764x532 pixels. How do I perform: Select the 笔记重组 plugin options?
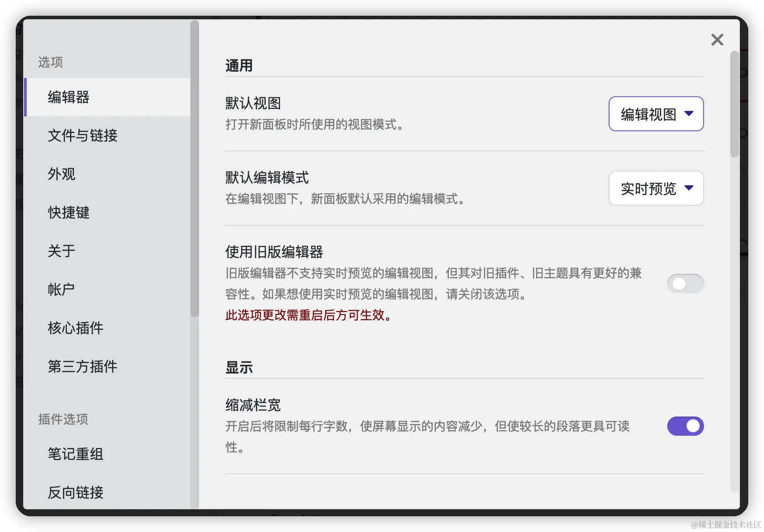click(75, 454)
